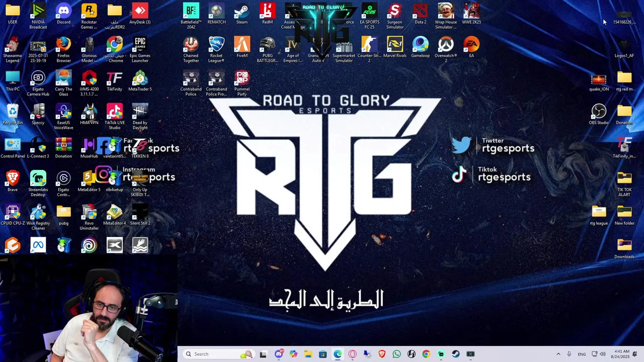Select the Control Panel desktop icon
The height and width of the screenshot is (362, 644).
[13, 148]
